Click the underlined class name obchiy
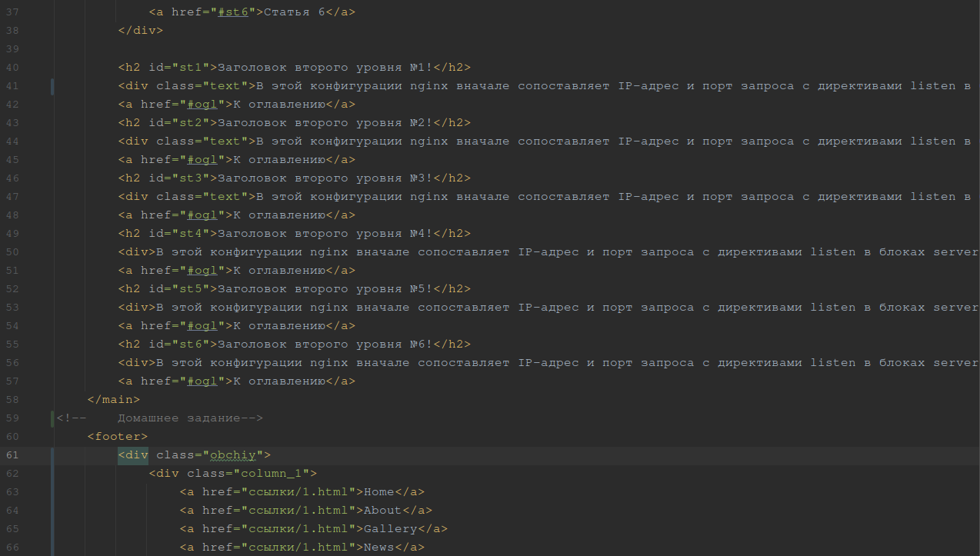Image resolution: width=980 pixels, height=556 pixels. point(236,455)
